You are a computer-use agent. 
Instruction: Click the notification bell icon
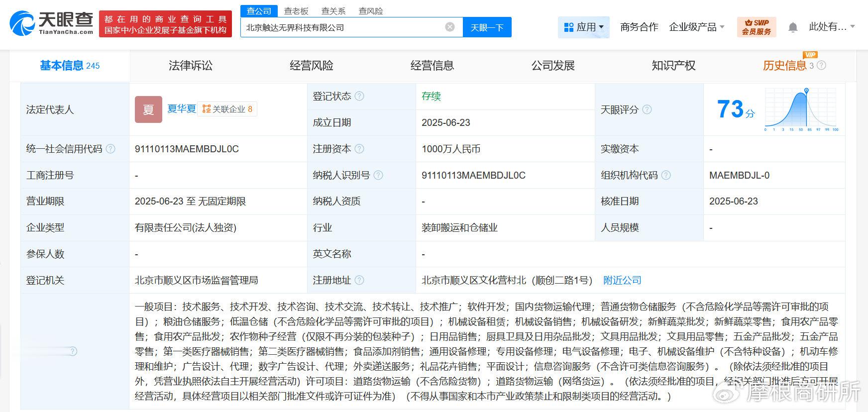[793, 27]
